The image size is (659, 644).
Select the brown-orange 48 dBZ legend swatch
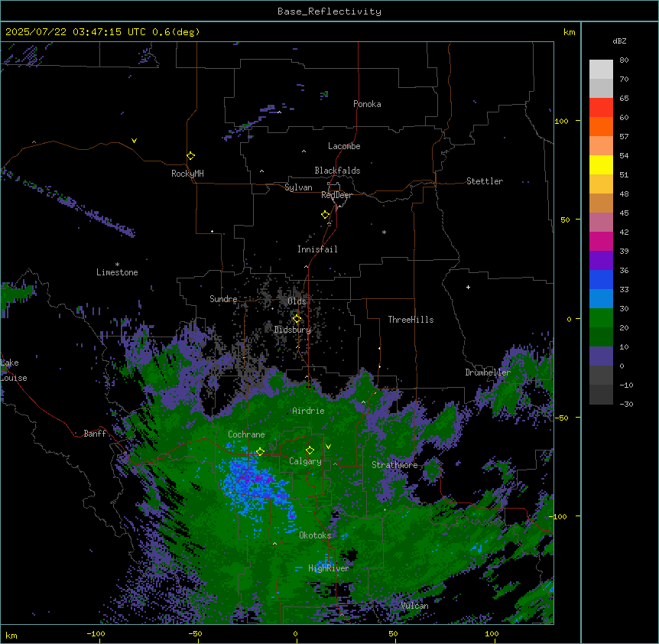pyautogui.click(x=601, y=203)
